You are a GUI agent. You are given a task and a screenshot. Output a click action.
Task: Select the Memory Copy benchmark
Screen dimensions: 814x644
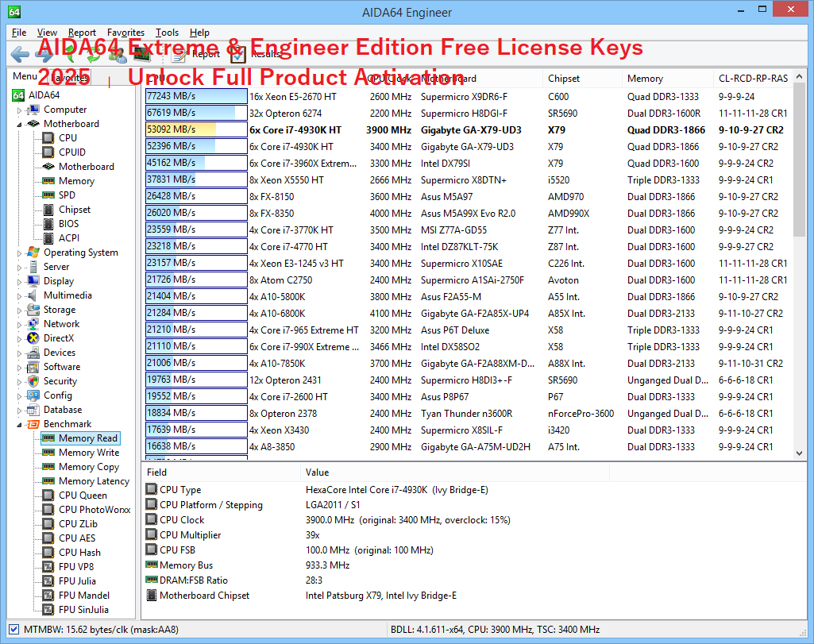pyautogui.click(x=89, y=467)
